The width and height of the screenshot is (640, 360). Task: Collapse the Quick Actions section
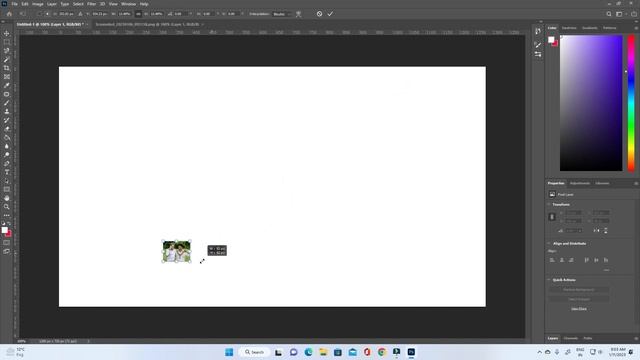(x=549, y=280)
